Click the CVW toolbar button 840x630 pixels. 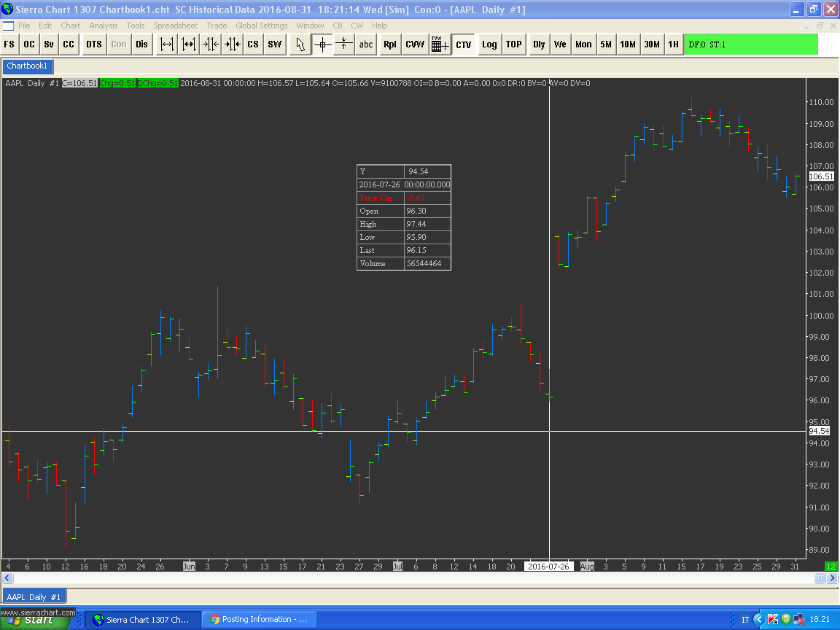click(x=415, y=44)
